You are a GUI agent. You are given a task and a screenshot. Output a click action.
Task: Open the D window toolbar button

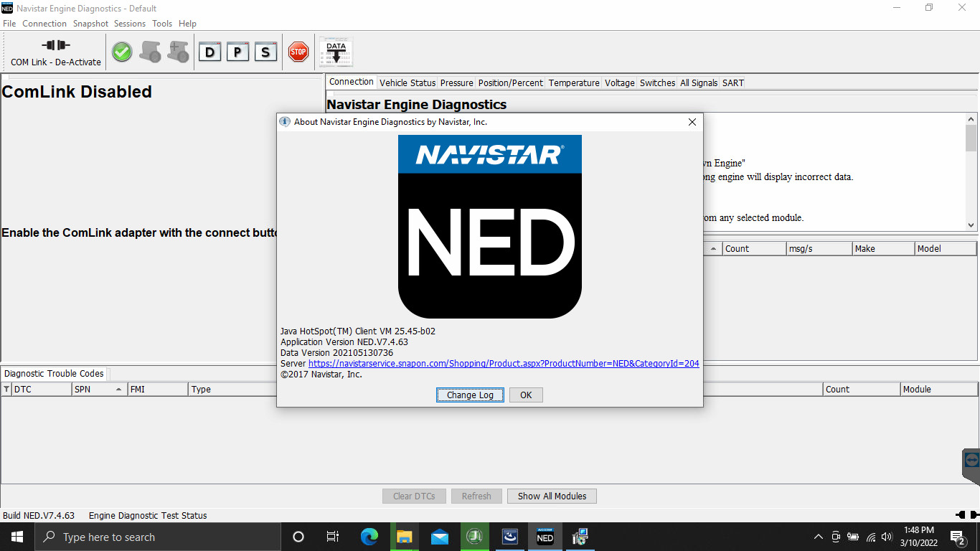[209, 52]
